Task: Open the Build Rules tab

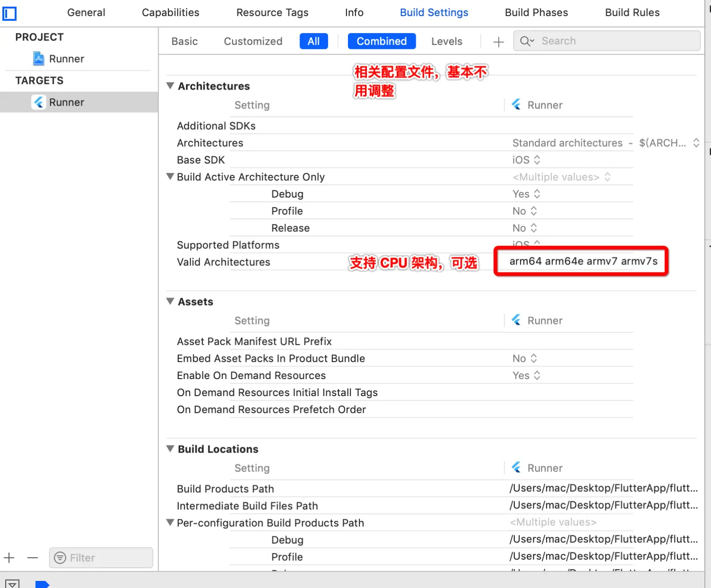Action: [x=632, y=13]
